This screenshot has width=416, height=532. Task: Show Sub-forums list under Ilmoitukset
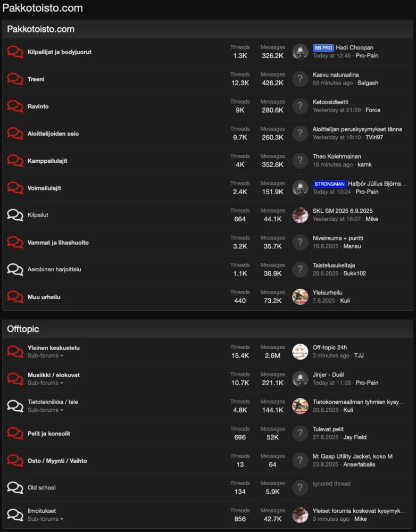point(45,519)
